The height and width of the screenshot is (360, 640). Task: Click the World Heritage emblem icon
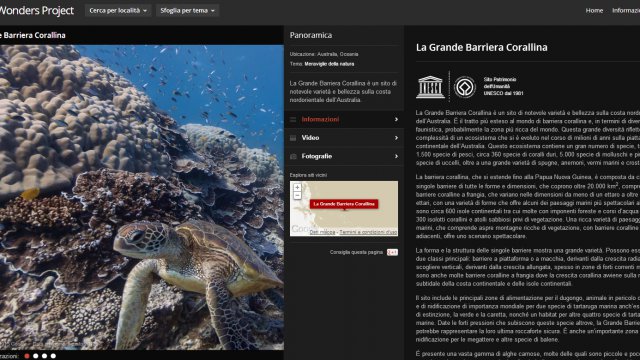[465, 87]
